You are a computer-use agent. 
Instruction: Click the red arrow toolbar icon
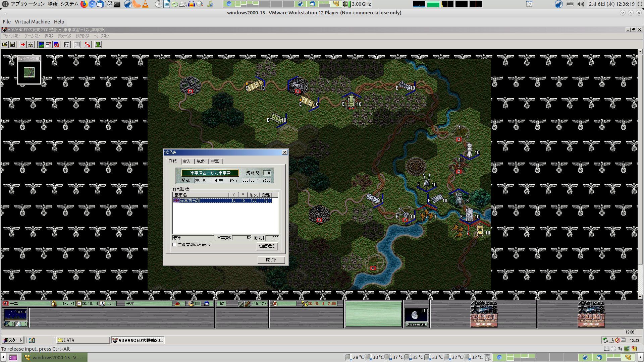pyautogui.click(x=22, y=45)
